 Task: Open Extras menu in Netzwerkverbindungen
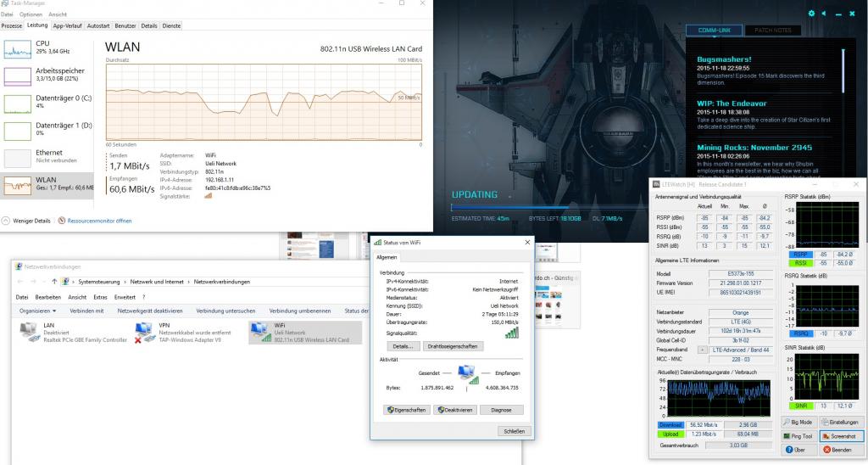tap(100, 297)
